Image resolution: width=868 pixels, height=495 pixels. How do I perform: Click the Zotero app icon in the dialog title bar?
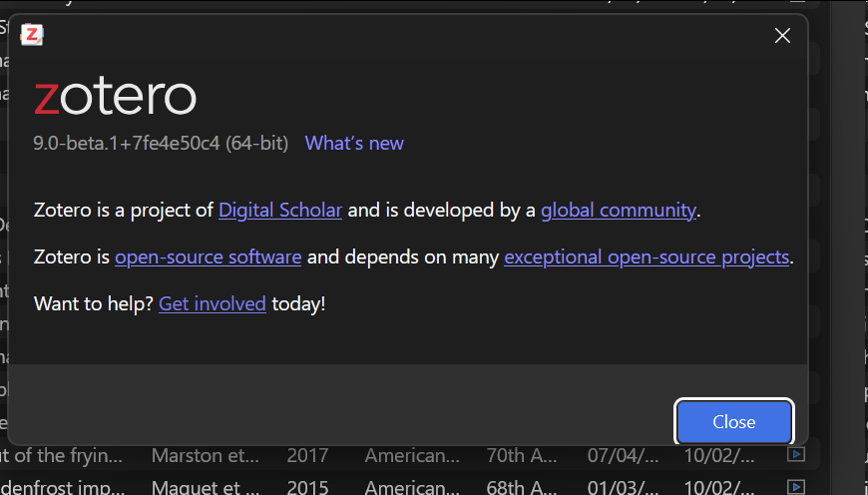32,35
